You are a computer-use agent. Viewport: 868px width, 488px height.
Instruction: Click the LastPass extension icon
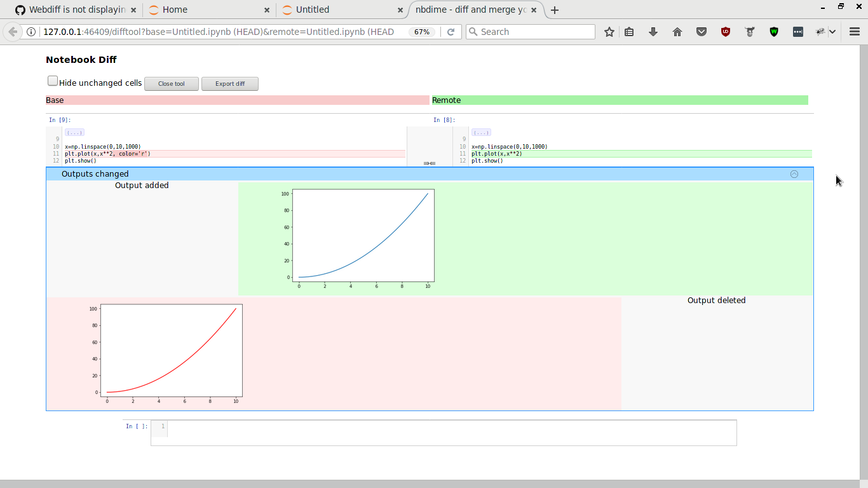pos(750,31)
